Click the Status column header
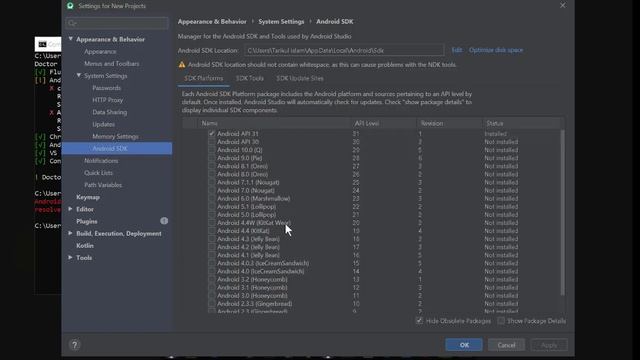 [522, 123]
